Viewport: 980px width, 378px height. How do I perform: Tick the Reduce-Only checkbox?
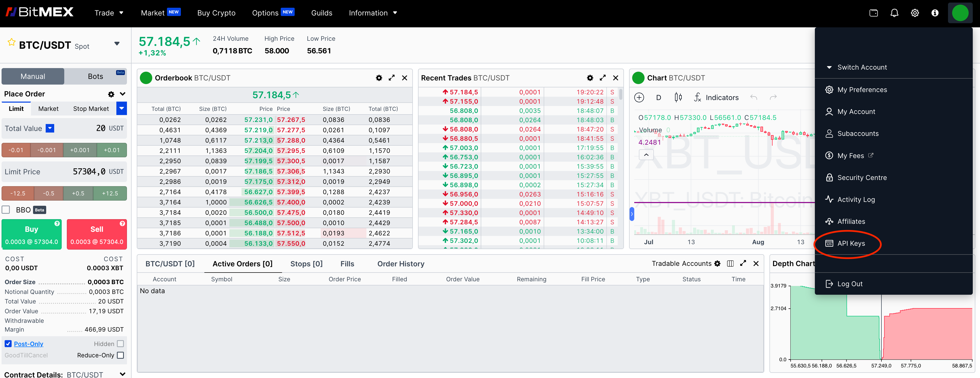pyautogui.click(x=120, y=355)
